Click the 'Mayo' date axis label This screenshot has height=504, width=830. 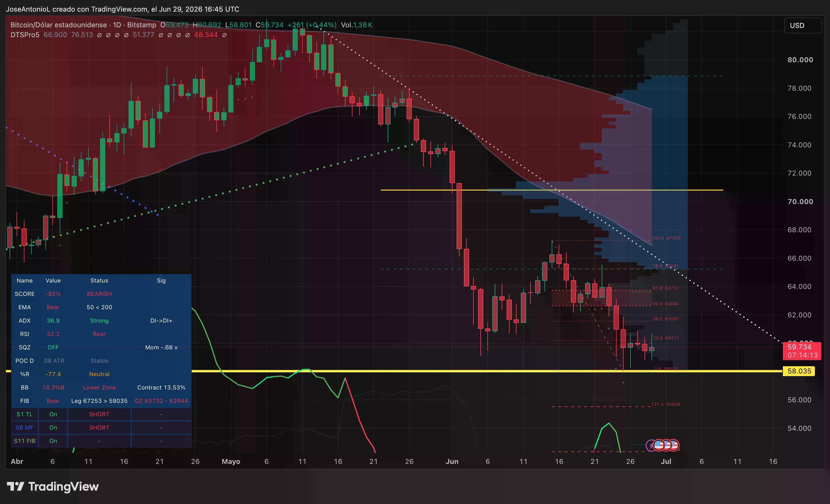[231, 462]
